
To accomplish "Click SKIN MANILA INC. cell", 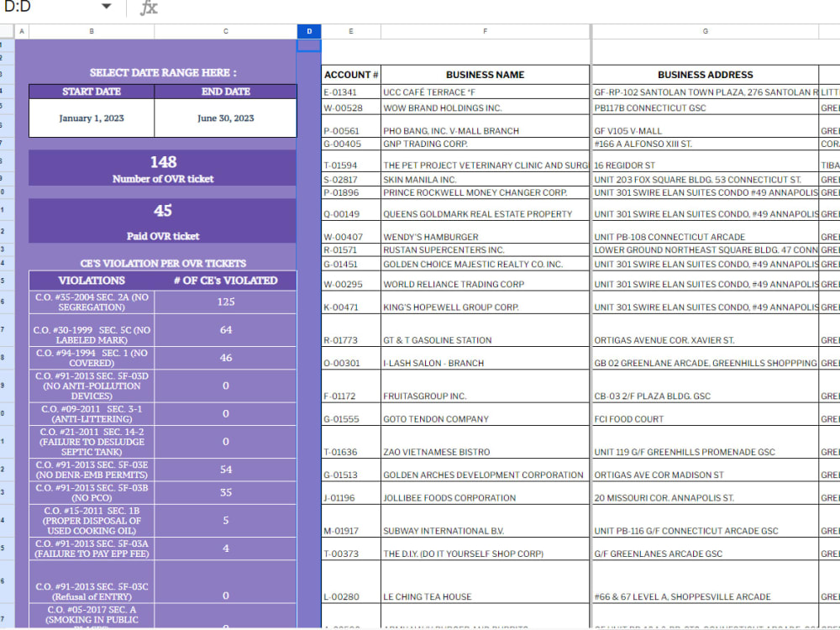I will (486, 180).
